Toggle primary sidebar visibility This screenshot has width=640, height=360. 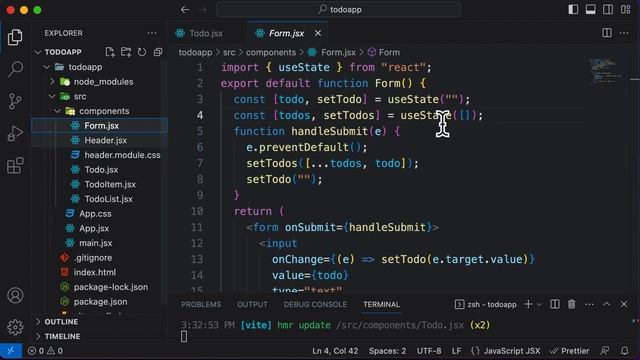(x=573, y=9)
